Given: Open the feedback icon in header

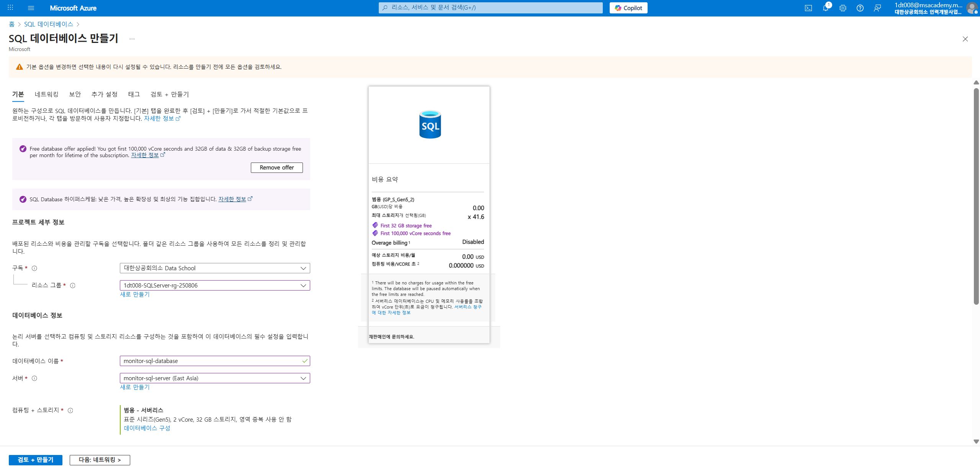Looking at the screenshot, I should 877,8.
